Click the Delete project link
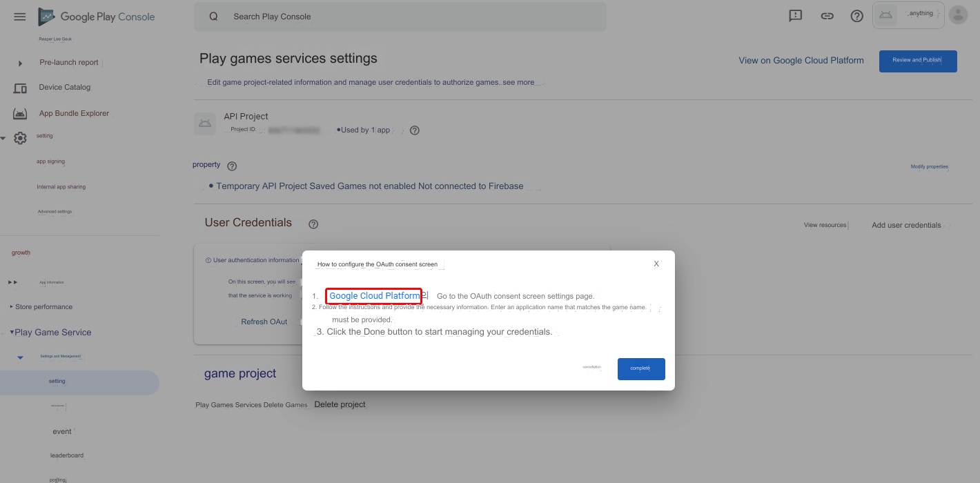This screenshot has width=980, height=483. tap(340, 404)
